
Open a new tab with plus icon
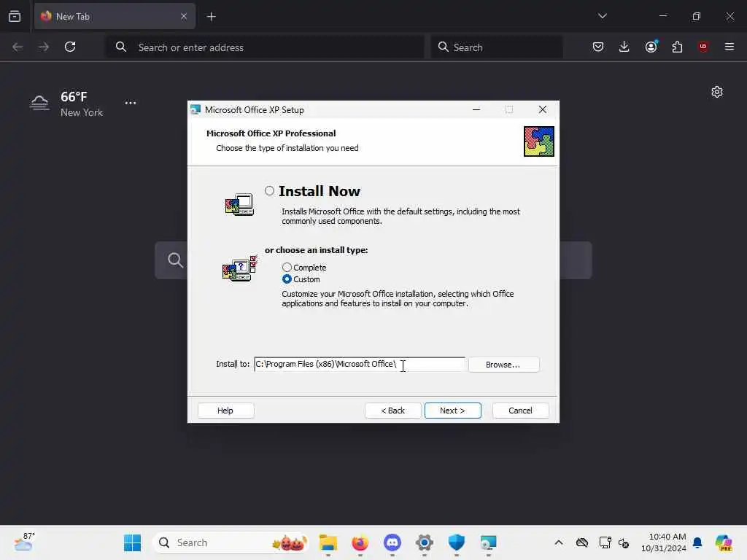(x=211, y=17)
